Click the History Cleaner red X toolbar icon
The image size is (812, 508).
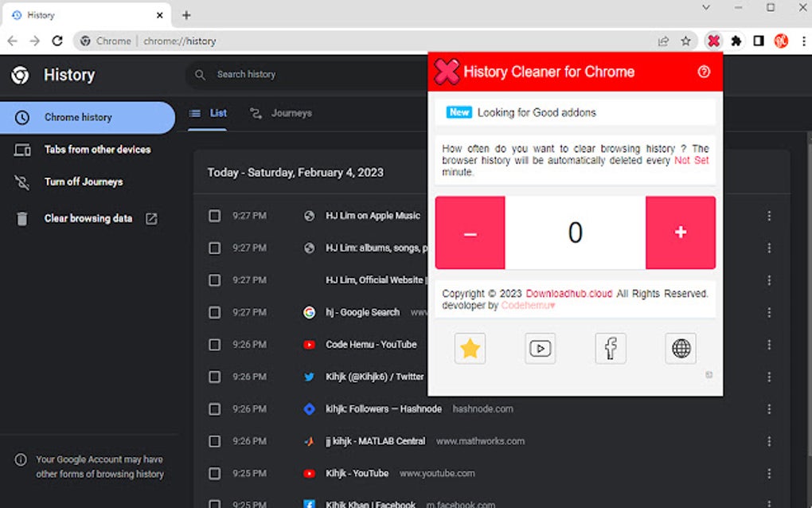point(713,41)
